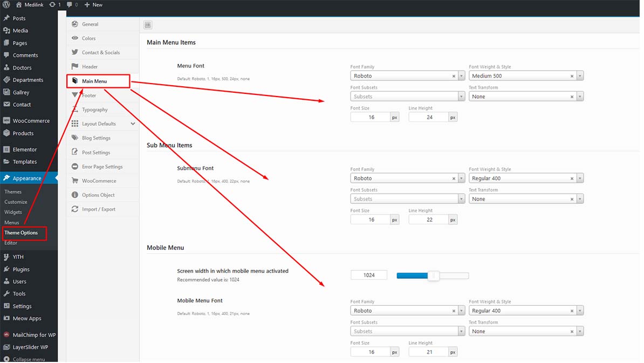Open Customize submenu link
The height and width of the screenshot is (363, 644).
click(16, 202)
